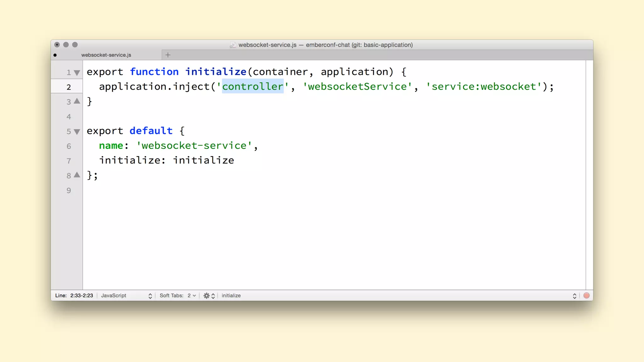This screenshot has width=644, height=362.
Task: Open the Soft Tabs size dropdown
Action: [x=192, y=295]
